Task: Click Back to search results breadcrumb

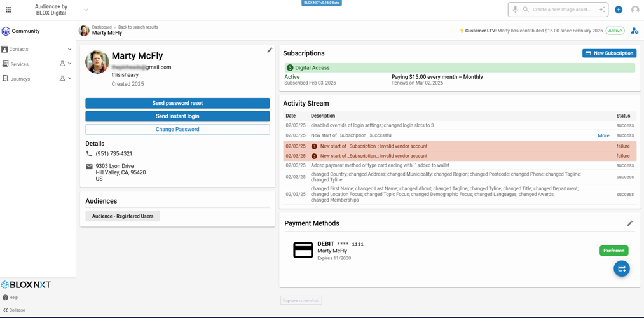Action: pos(138,27)
